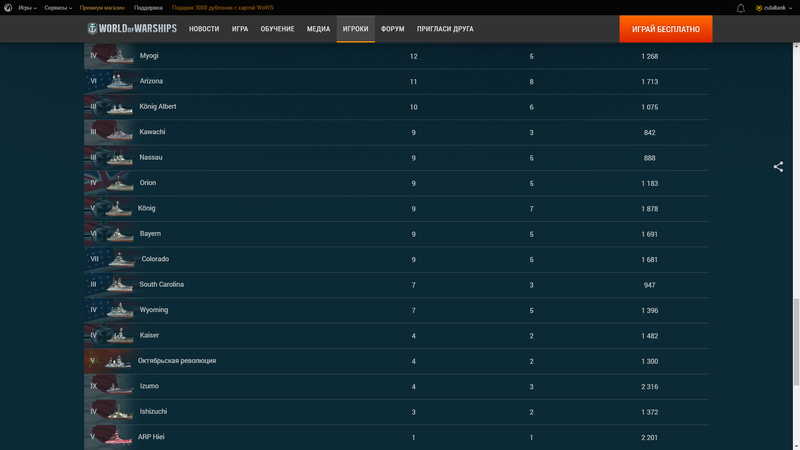
Task: Click the ship name Orion
Action: coord(148,183)
